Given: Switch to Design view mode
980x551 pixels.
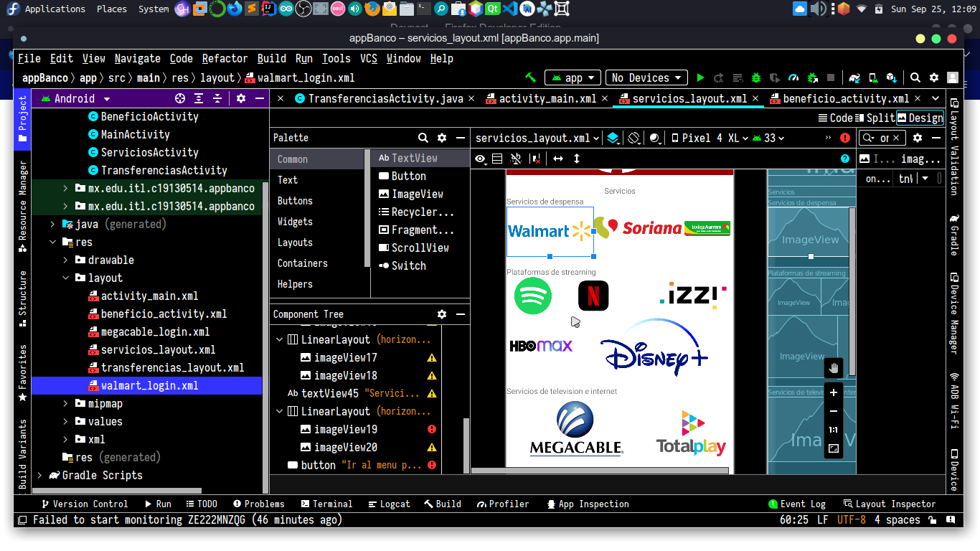Looking at the screenshot, I should [920, 118].
